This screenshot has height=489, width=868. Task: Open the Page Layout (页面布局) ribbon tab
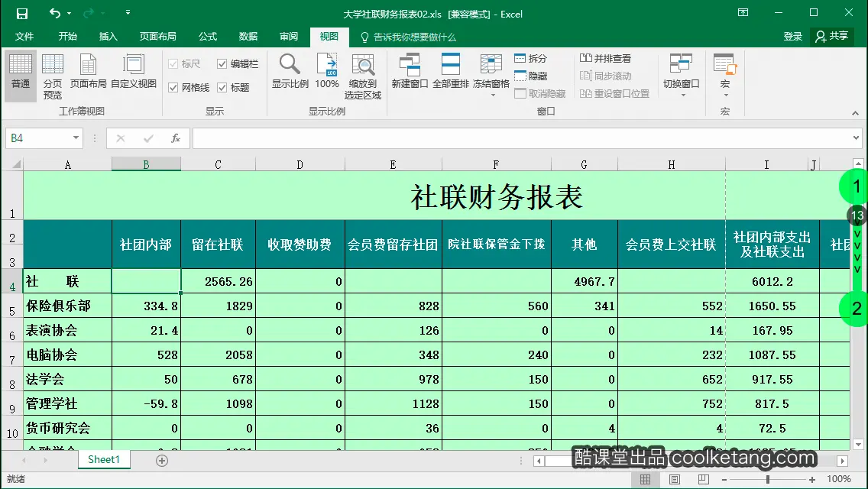(157, 37)
